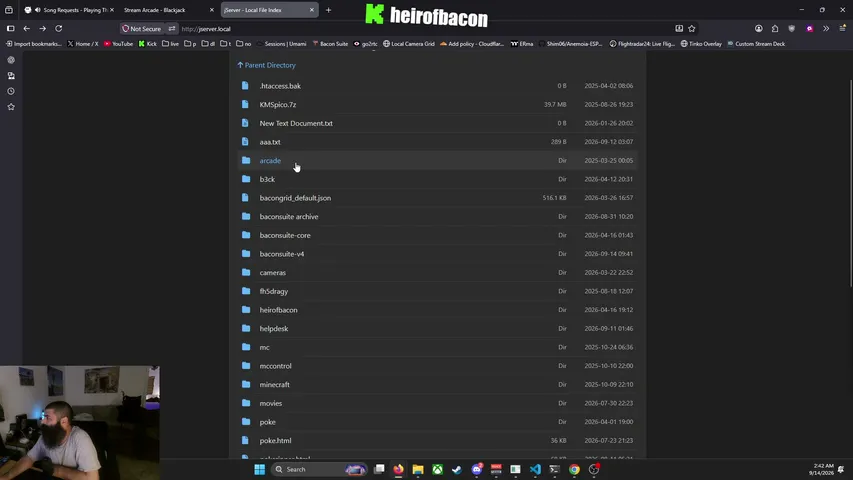
Task: Open the extensions puzzle icon
Action: 775,28
